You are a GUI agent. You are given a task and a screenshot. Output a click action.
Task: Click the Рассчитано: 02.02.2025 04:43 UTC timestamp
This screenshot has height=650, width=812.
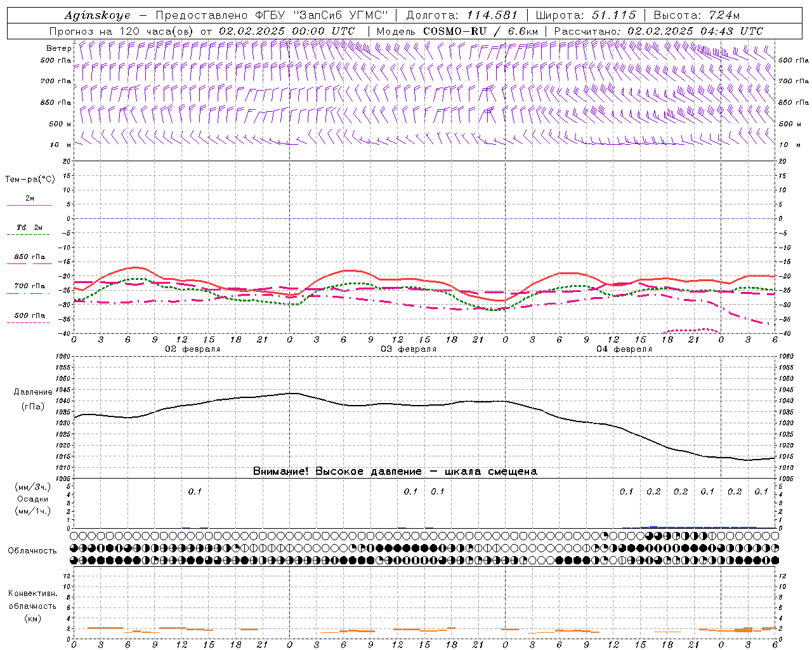pos(658,31)
